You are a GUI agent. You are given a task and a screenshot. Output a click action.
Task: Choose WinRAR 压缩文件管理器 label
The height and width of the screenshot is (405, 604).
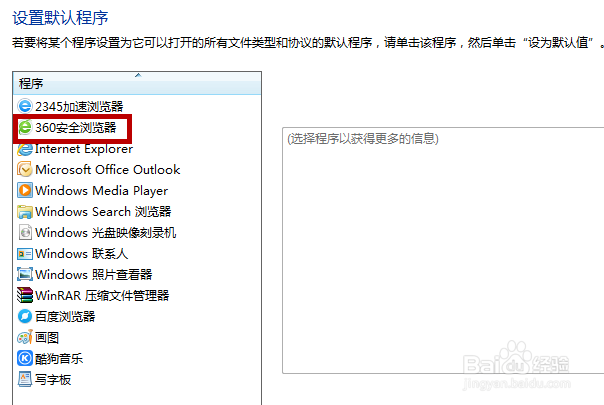click(102, 296)
